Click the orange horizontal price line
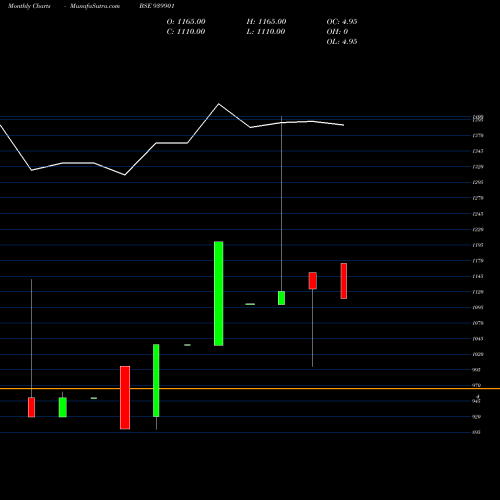Screen dimensions: 500x500 [x=250, y=389]
